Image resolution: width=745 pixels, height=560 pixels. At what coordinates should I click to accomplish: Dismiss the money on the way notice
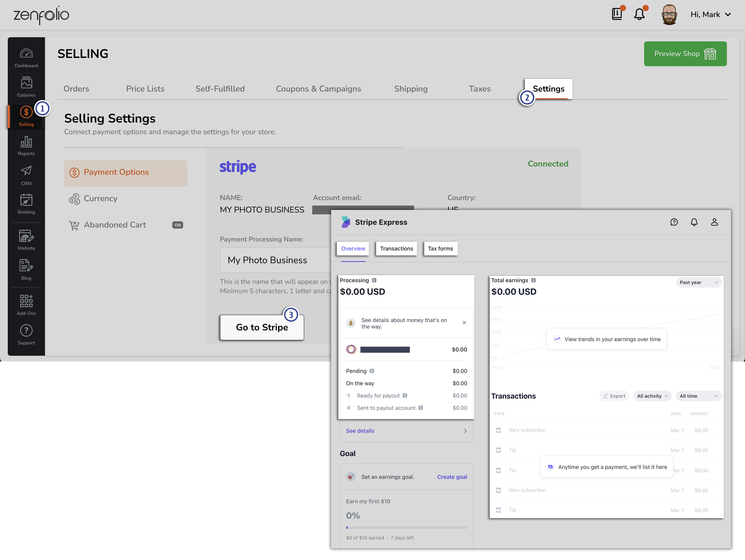pyautogui.click(x=464, y=323)
